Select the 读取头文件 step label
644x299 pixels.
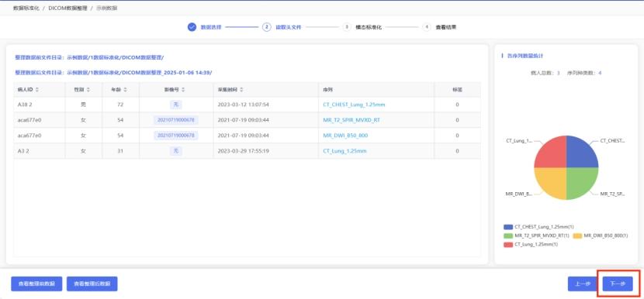click(x=289, y=27)
